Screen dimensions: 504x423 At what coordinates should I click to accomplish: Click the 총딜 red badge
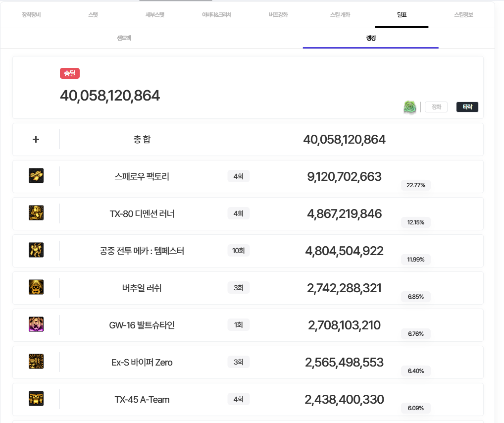[x=70, y=73]
